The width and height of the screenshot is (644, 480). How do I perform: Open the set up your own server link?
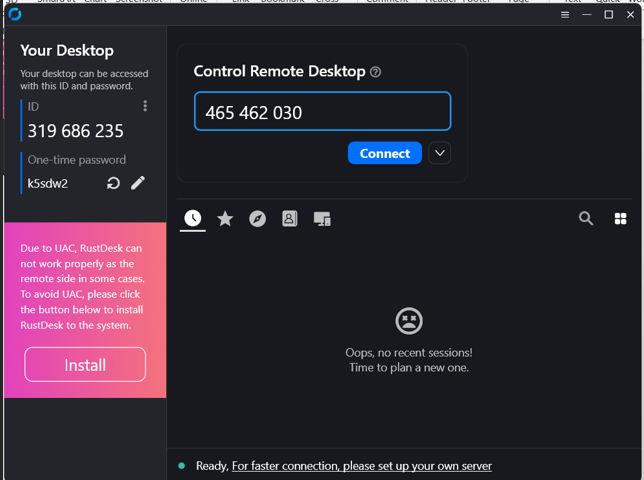[x=361, y=466]
